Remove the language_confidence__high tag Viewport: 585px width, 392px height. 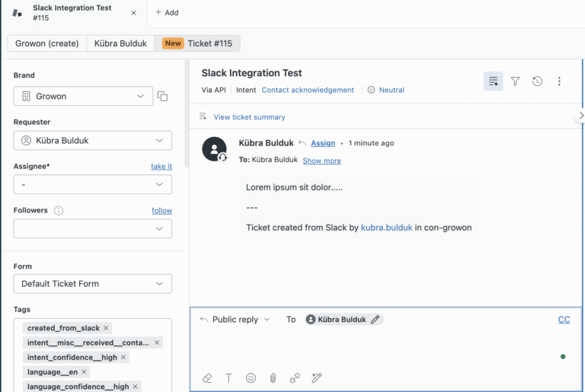coord(135,387)
